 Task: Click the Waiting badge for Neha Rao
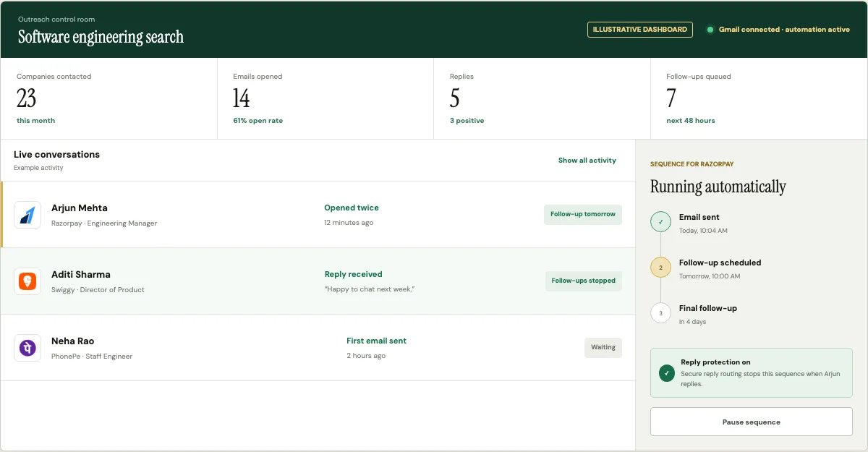tap(603, 347)
